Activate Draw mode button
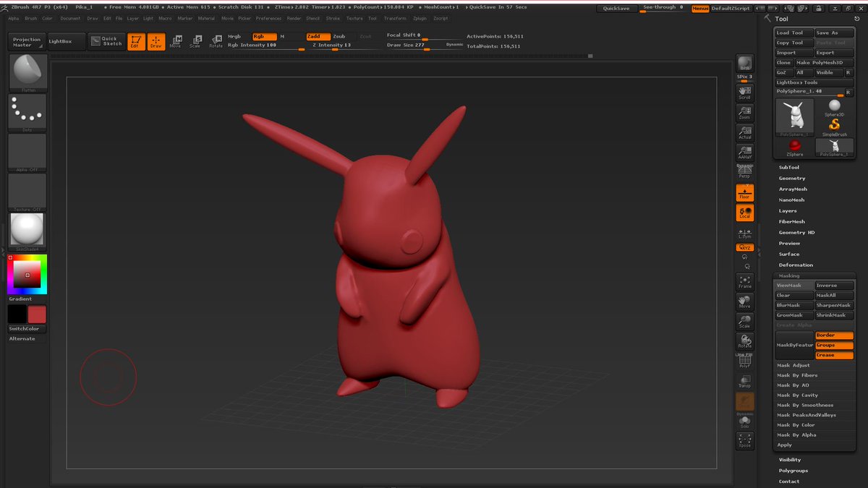The height and width of the screenshot is (488, 868). (156, 42)
